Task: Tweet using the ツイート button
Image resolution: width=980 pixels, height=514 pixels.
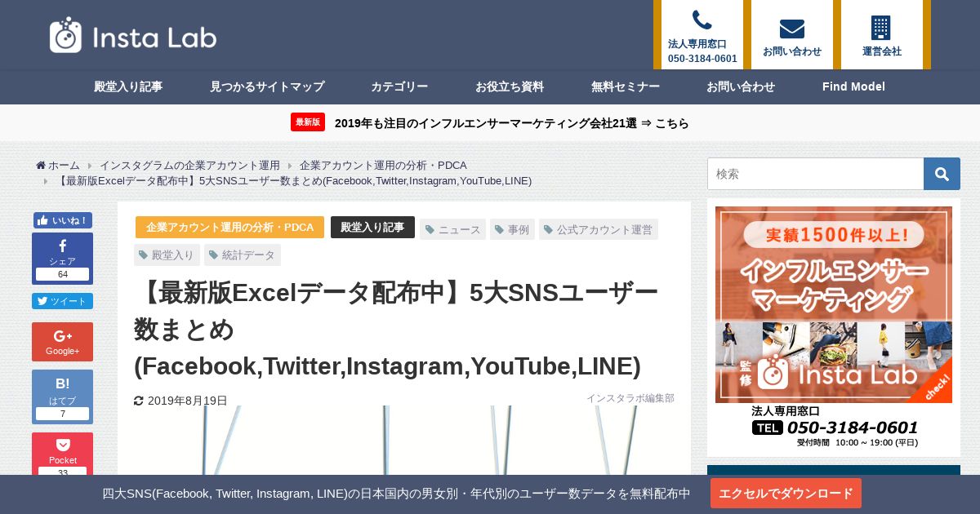Action: pyautogui.click(x=63, y=301)
